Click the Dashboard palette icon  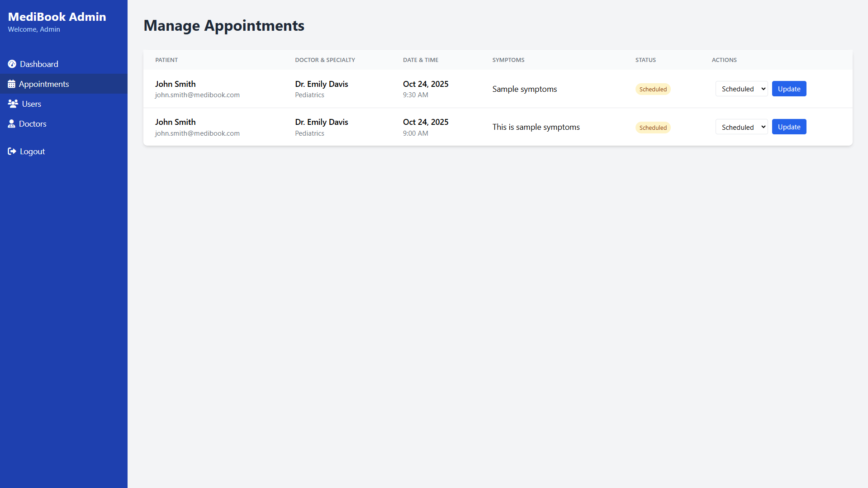12,64
